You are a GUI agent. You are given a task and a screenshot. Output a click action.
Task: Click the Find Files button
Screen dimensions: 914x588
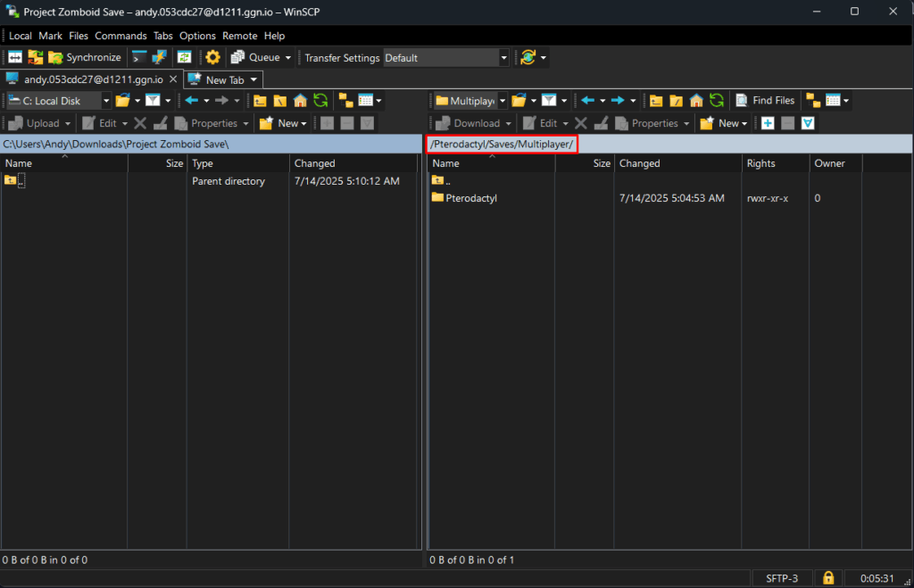point(765,101)
